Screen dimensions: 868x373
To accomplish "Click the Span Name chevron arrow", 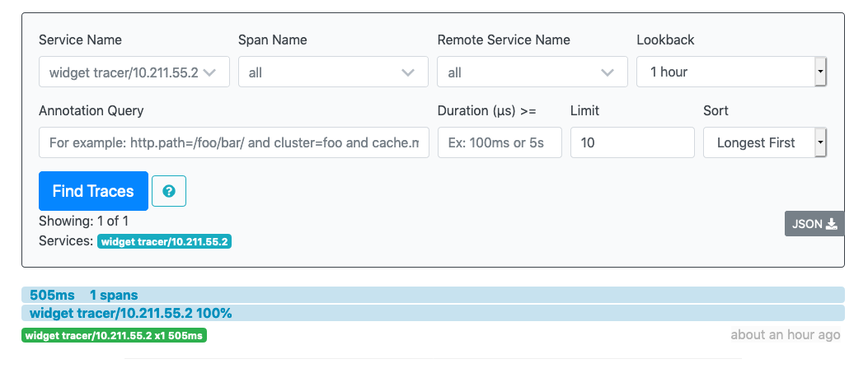I will click(x=408, y=72).
